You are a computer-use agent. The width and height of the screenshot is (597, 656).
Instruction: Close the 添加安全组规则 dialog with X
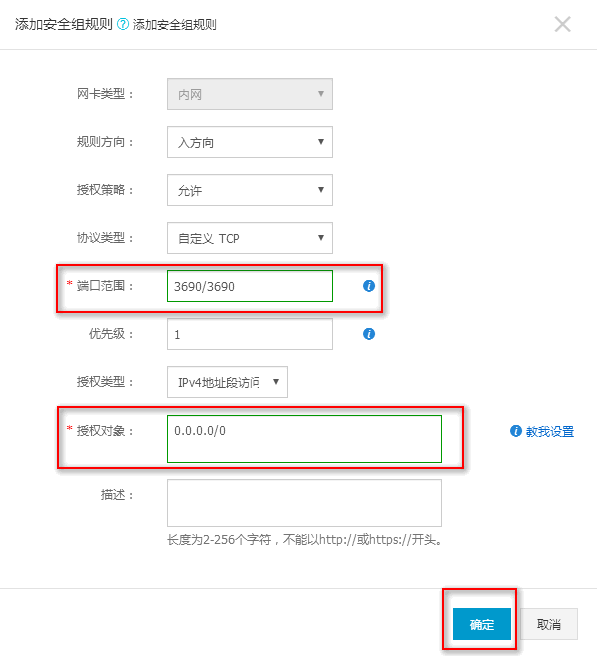click(x=562, y=24)
